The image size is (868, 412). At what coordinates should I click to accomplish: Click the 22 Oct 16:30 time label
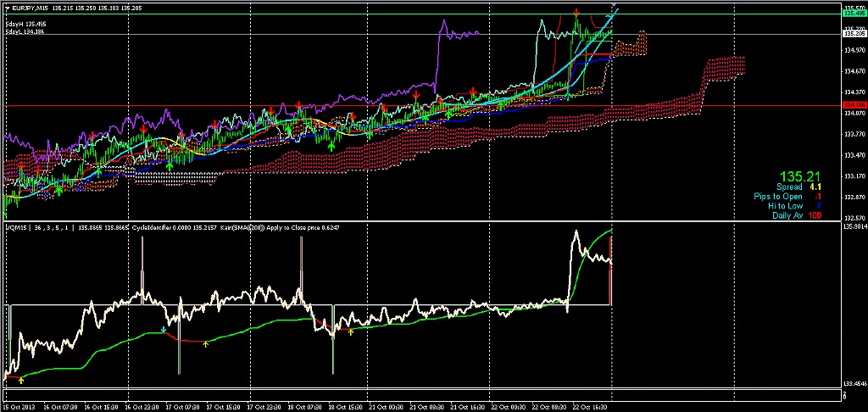coord(588,407)
